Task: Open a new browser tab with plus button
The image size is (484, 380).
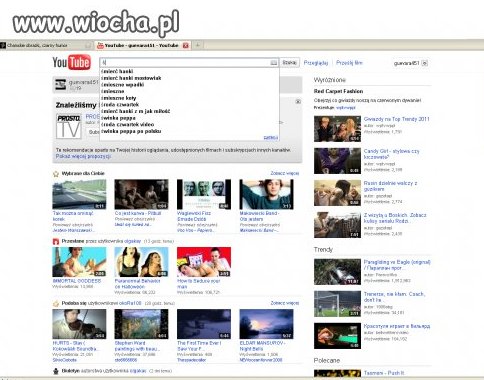Action: click(197, 45)
